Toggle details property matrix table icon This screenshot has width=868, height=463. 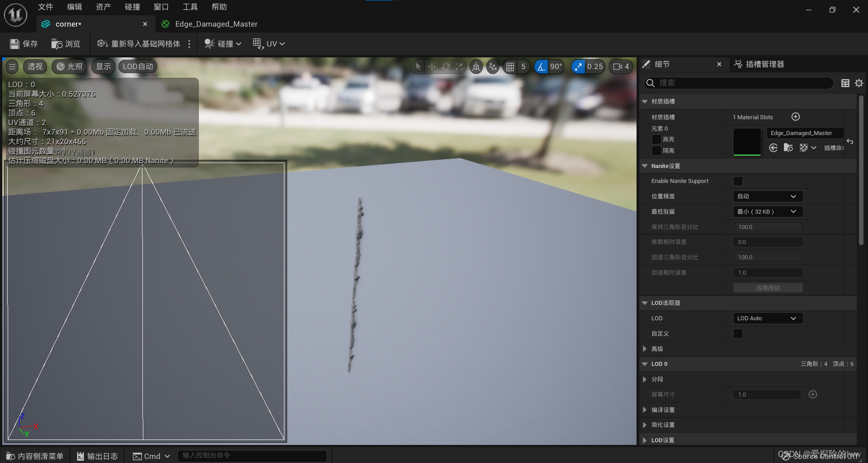point(845,83)
